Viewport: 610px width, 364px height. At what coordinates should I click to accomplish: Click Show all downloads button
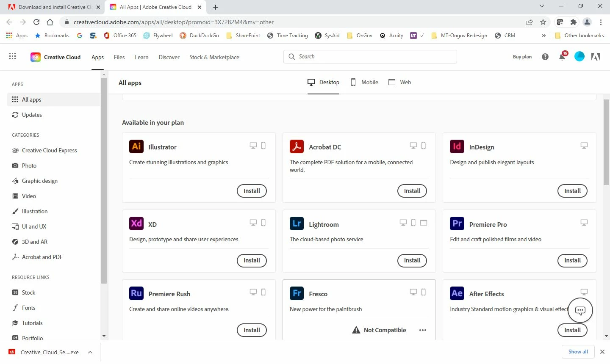coord(578,352)
